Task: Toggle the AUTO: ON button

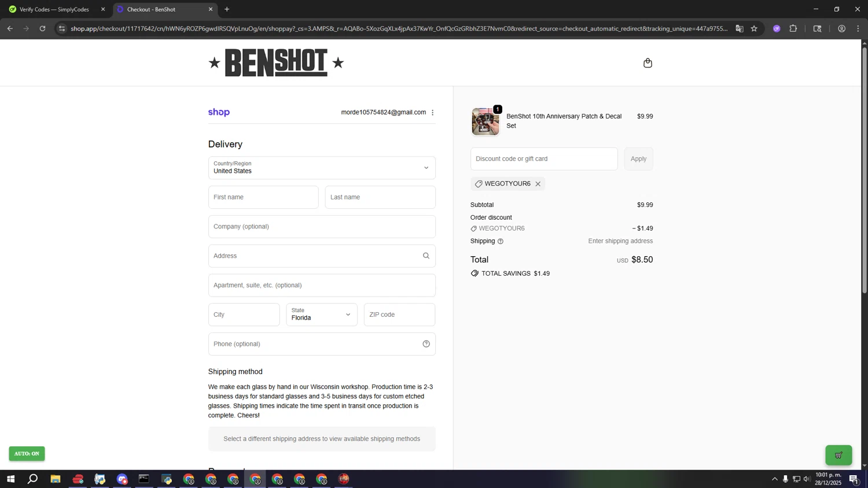Action: click(27, 454)
